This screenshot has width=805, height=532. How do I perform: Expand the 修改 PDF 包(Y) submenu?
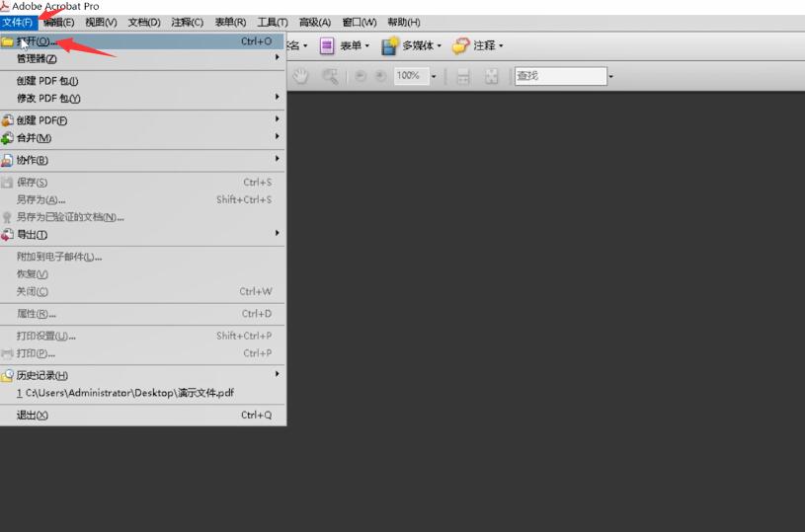point(142,99)
